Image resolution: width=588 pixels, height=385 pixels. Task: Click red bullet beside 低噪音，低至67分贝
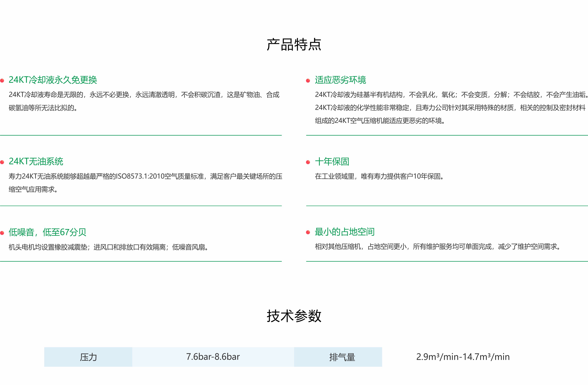point(2,233)
